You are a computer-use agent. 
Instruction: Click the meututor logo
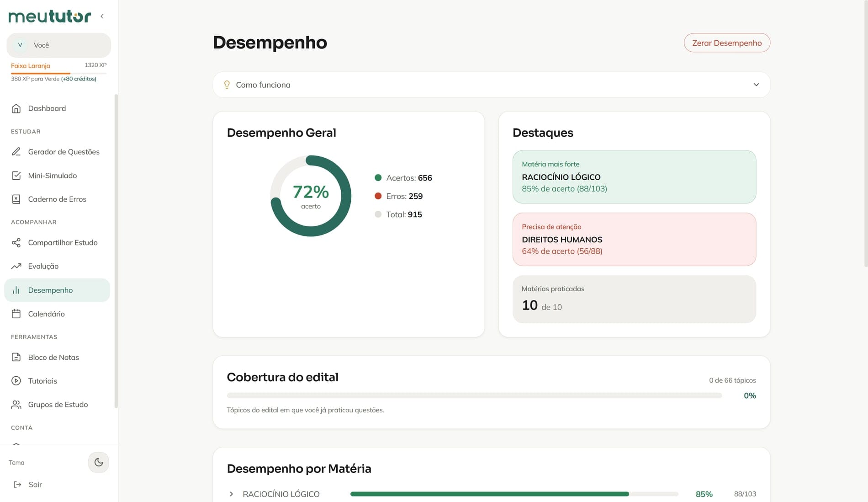(50, 16)
